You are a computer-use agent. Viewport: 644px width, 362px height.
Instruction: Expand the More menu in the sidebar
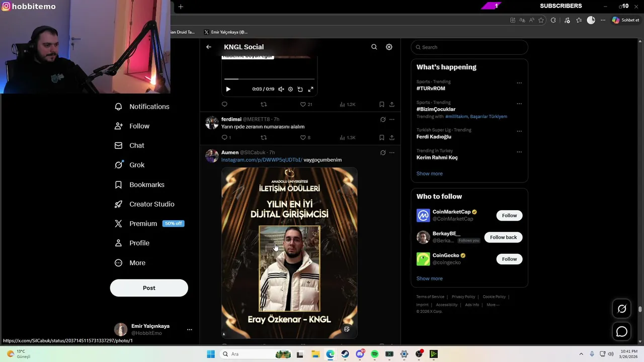click(x=131, y=263)
